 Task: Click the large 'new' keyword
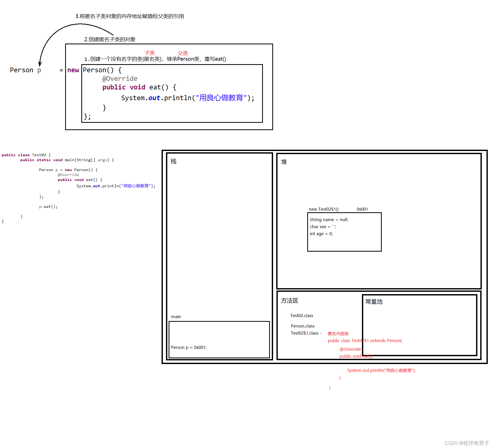(73, 70)
